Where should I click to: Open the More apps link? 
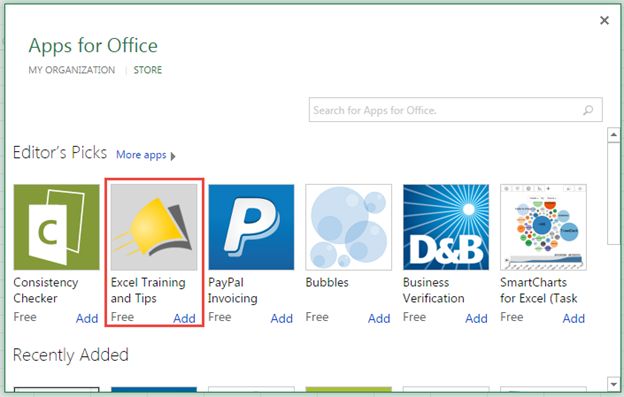(141, 155)
